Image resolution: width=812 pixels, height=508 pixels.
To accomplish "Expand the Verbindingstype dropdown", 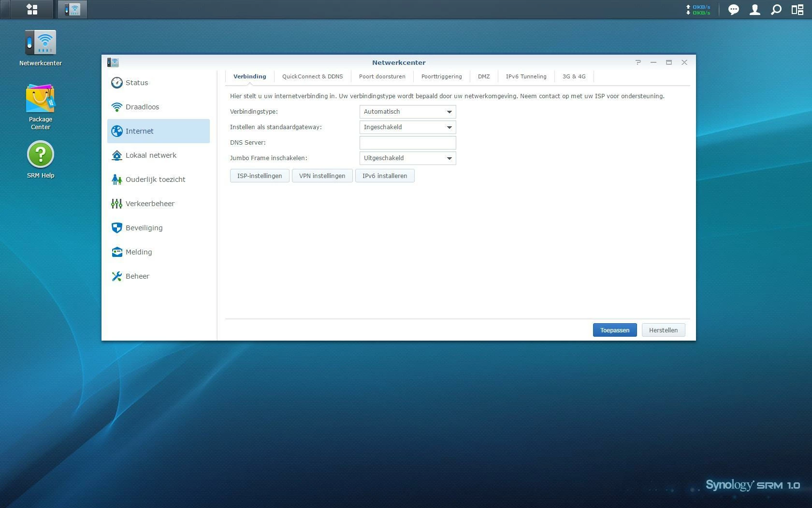I will [x=407, y=112].
